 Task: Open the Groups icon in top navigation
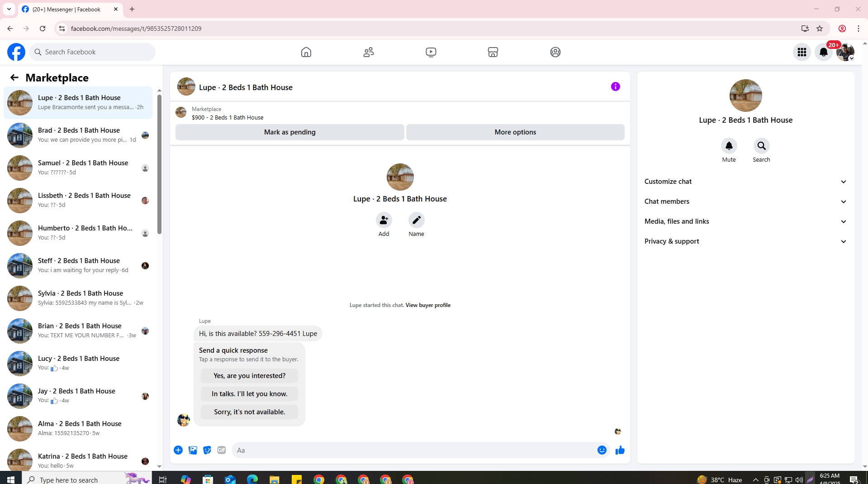click(555, 52)
